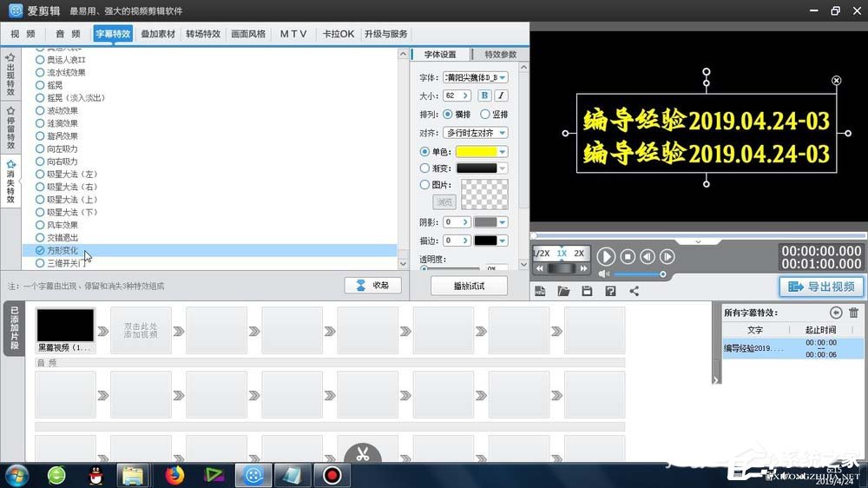868x488 pixels.
Task: Select the 交错退出 effect
Action: pyautogui.click(x=56, y=238)
